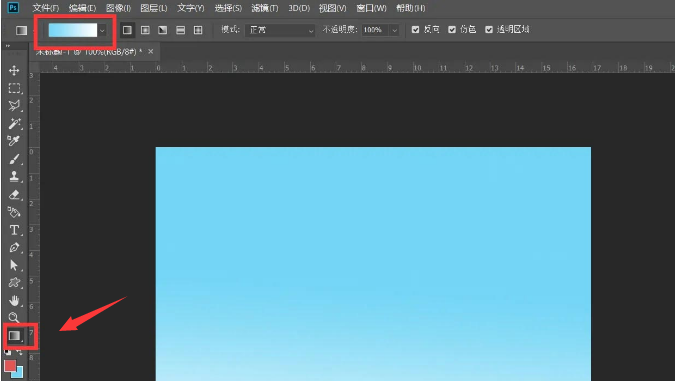Choose the Radial gradient style
Image resolution: width=675 pixels, height=381 pixels.
click(x=145, y=30)
